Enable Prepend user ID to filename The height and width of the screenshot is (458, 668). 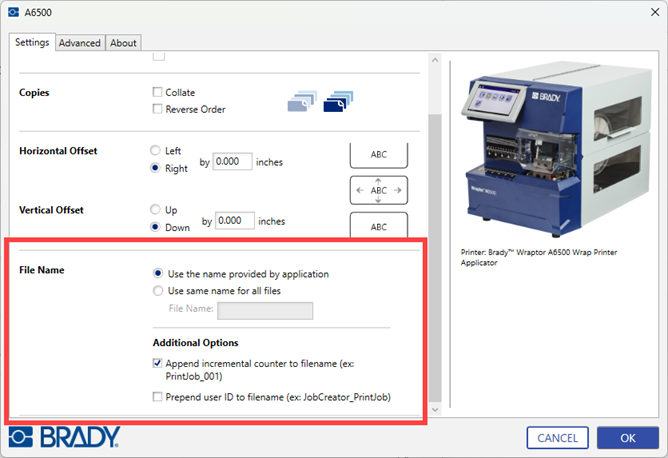157,397
